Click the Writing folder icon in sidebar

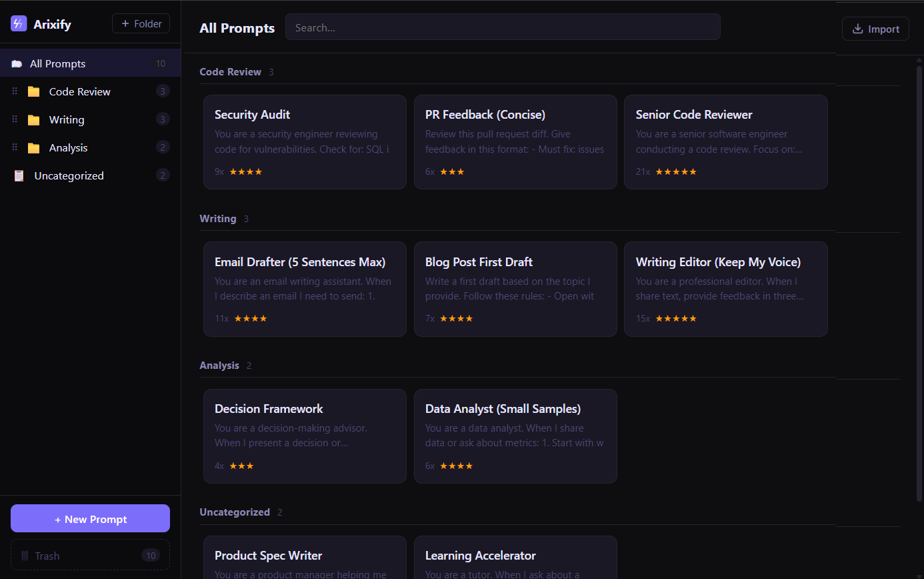pos(33,120)
